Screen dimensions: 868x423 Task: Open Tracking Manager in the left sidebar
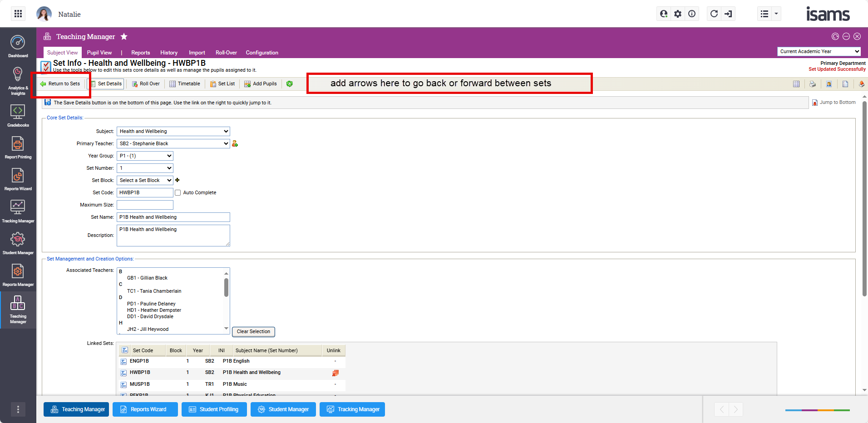(x=18, y=211)
